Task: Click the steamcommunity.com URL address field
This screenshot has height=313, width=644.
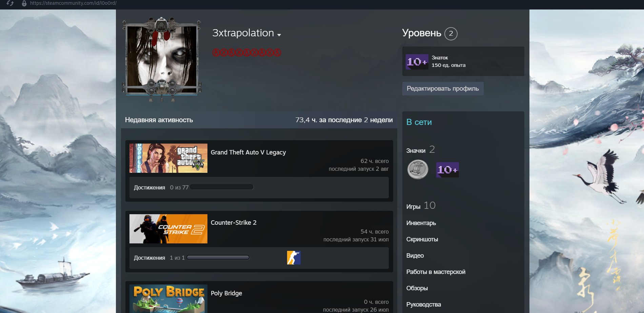Action: coord(73,3)
